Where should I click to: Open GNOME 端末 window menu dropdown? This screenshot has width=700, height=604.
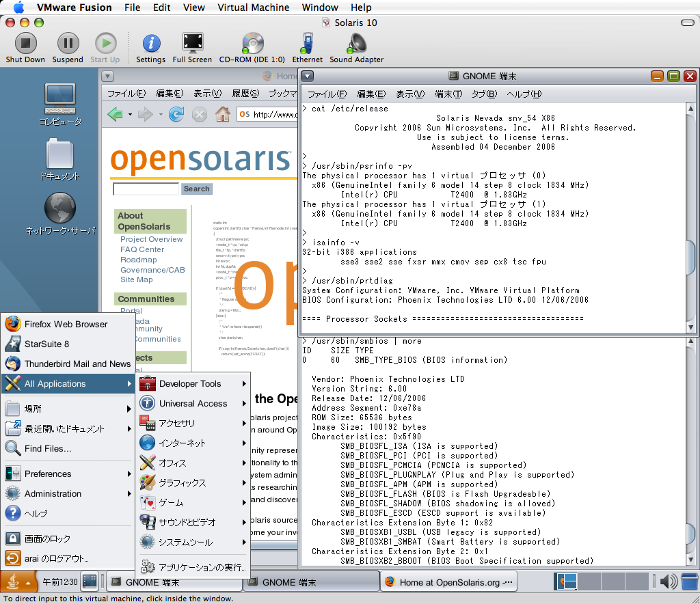pos(307,77)
